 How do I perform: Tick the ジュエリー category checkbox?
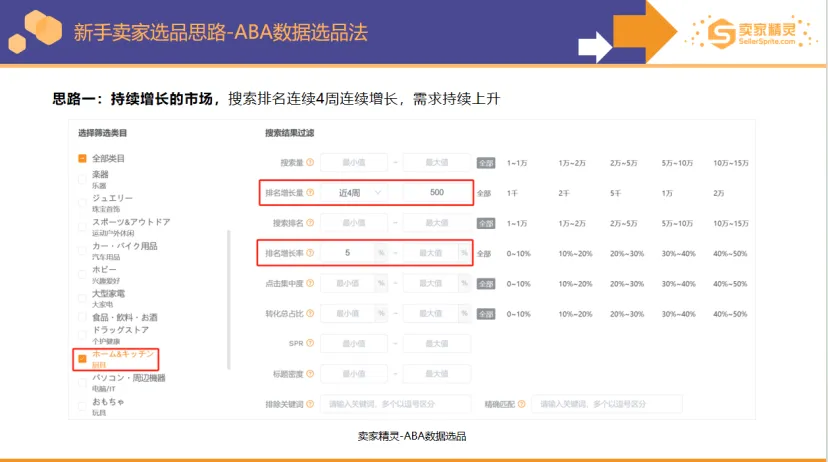click(x=82, y=203)
